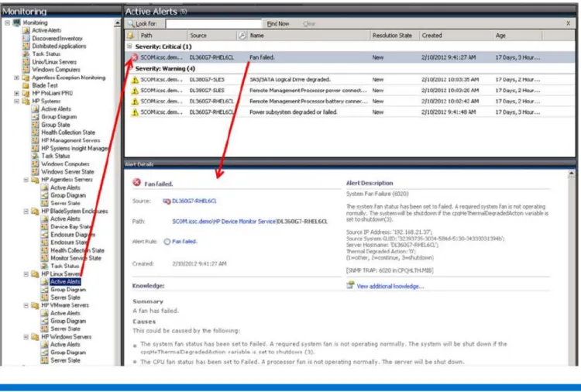Sort alerts by Path column

pyautogui.click(x=163, y=36)
